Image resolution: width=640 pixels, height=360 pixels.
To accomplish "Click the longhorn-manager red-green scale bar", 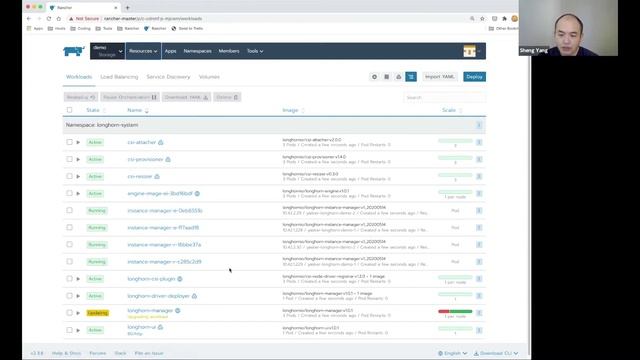I will pyautogui.click(x=455, y=311).
